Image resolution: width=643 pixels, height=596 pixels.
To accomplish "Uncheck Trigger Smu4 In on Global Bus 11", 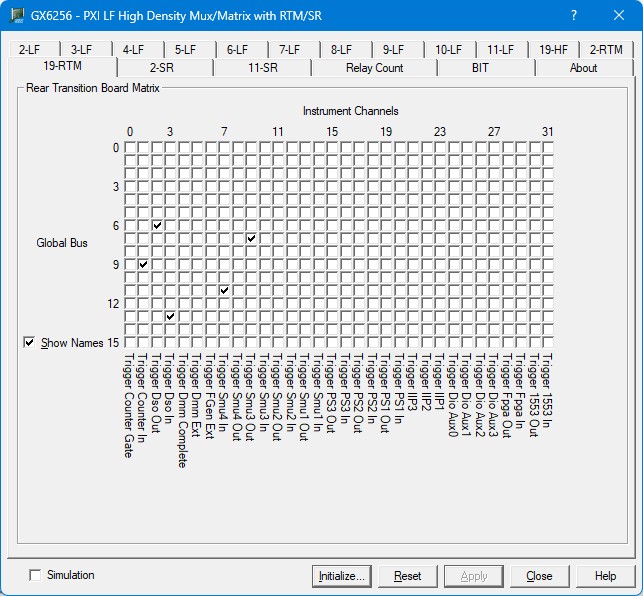I will coord(224,291).
